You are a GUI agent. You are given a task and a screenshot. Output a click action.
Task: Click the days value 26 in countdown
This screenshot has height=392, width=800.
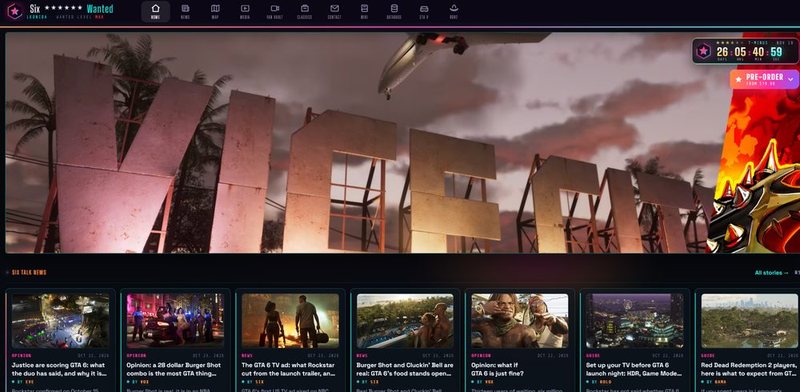[x=722, y=52]
